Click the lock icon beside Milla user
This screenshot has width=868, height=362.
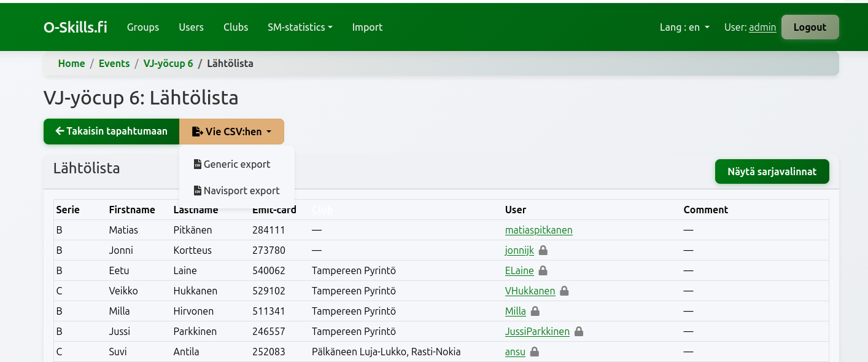535,312
